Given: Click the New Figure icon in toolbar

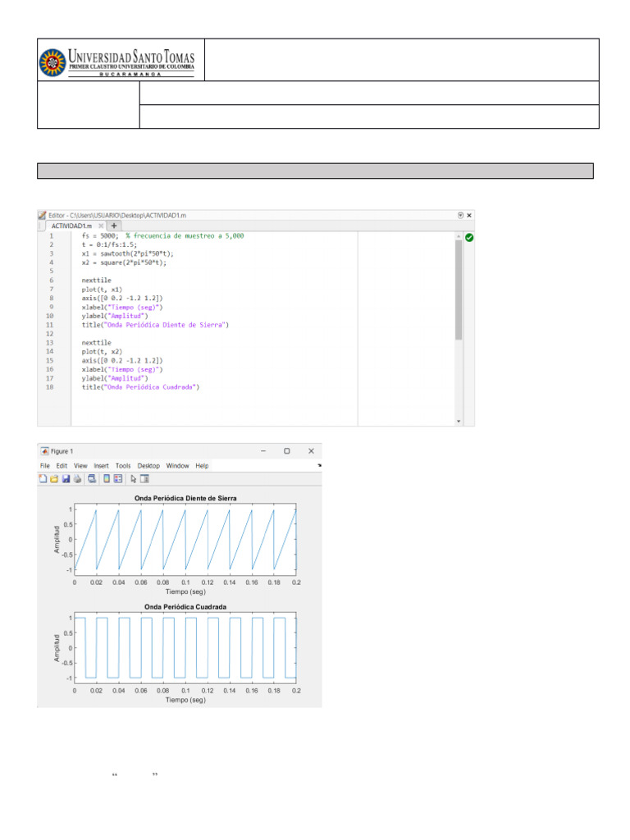Looking at the screenshot, I should [44, 479].
